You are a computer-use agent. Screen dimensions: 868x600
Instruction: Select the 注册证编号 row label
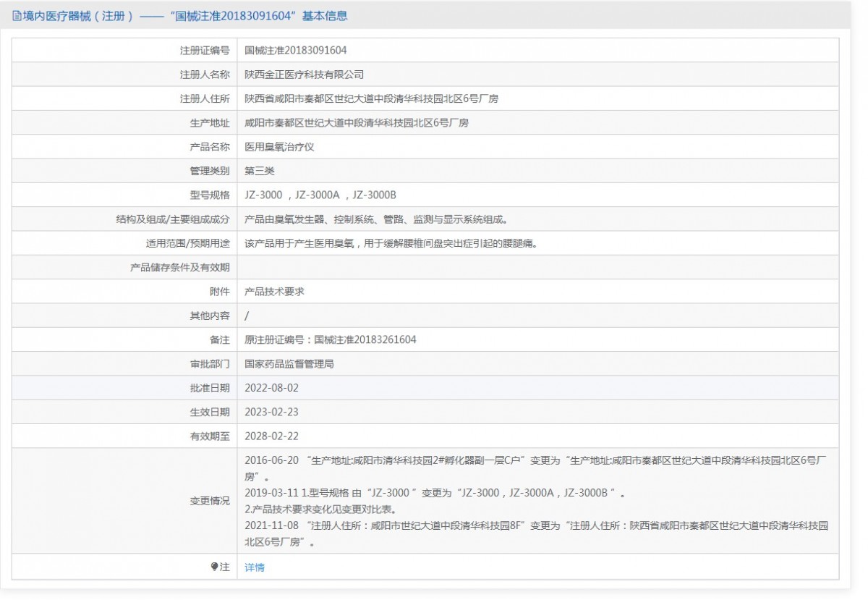205,51
